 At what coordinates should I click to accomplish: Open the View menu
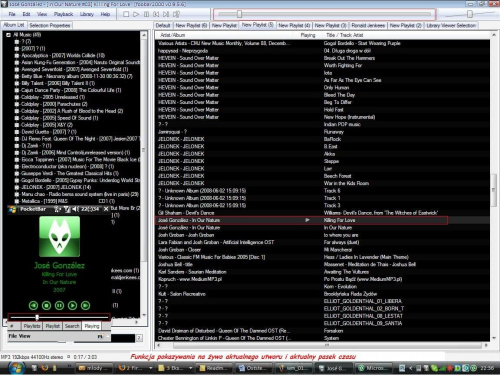(42, 14)
